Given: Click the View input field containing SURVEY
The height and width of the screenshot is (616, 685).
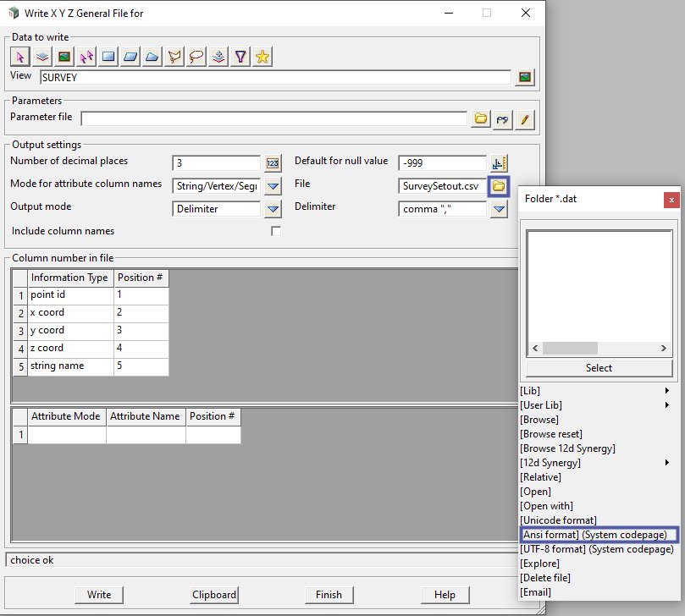Looking at the screenshot, I should (x=275, y=78).
